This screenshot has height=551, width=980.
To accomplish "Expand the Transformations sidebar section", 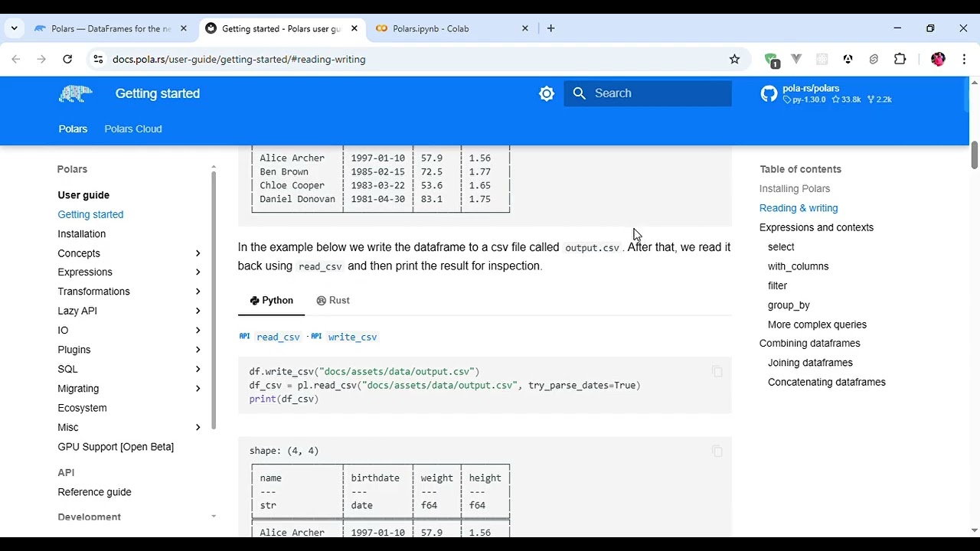I will [x=198, y=292].
